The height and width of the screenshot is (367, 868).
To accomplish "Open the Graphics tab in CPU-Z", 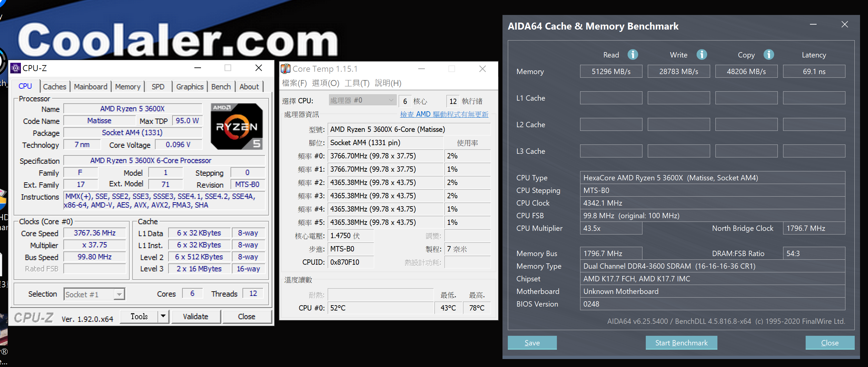I will tap(190, 87).
